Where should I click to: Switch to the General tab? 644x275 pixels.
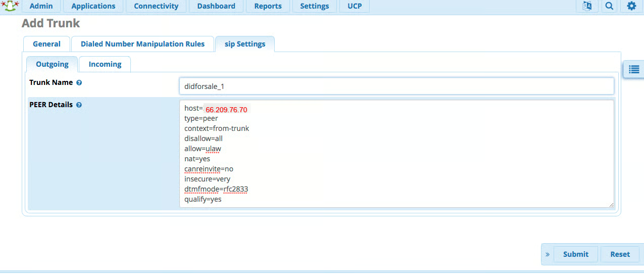pos(46,44)
